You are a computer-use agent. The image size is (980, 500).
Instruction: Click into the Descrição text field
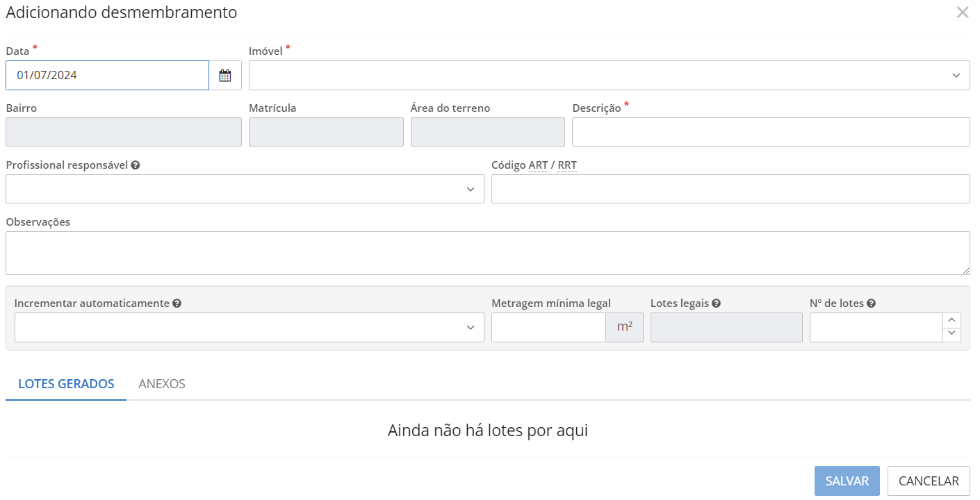pos(771,132)
